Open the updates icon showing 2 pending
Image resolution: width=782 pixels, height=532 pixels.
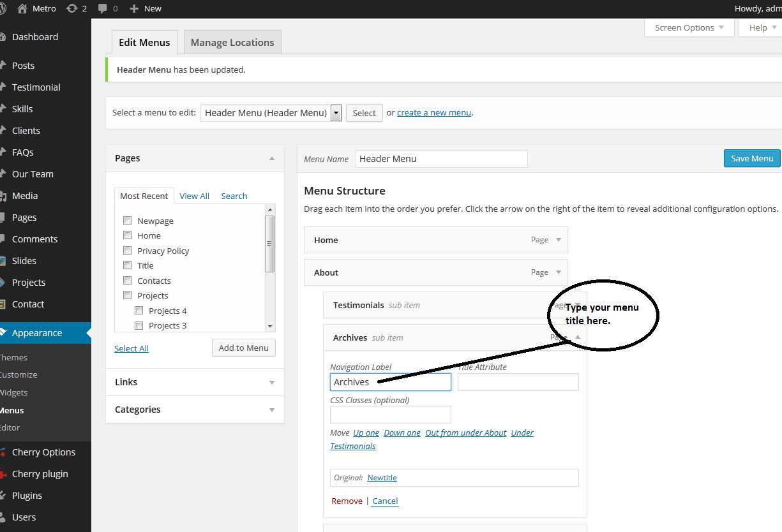(x=72, y=9)
